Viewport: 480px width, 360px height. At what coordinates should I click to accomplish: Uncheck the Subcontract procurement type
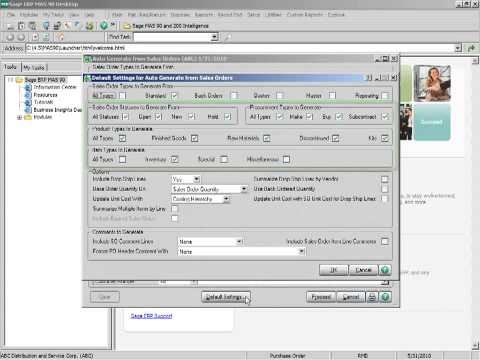tap(385, 117)
